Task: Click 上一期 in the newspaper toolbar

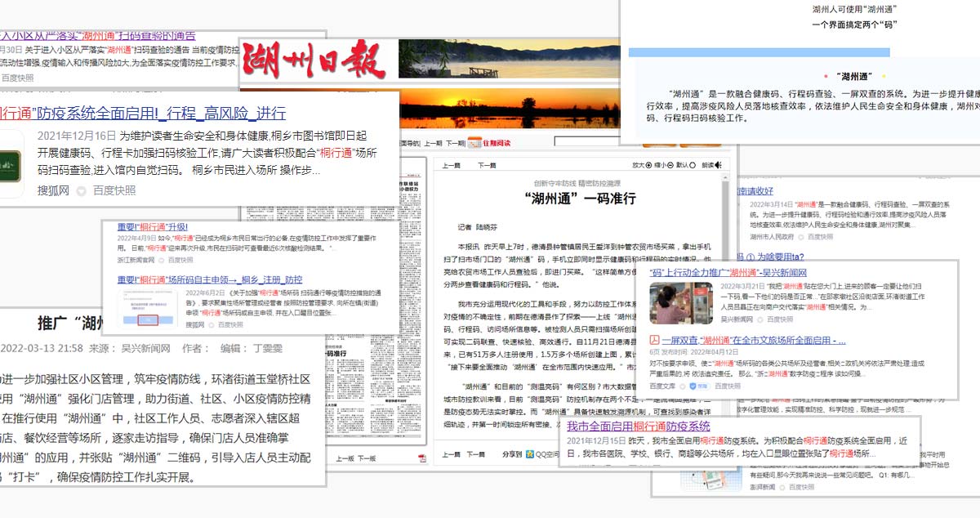Action: click(433, 143)
